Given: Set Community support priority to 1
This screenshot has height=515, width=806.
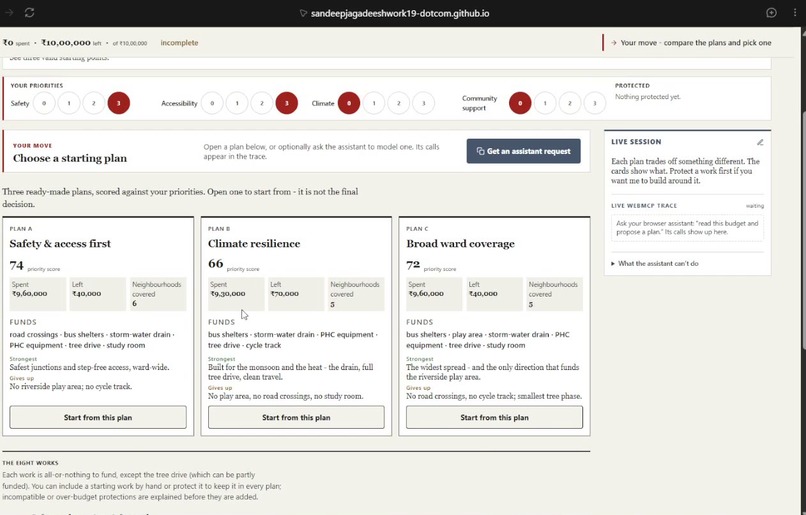Looking at the screenshot, I should [x=545, y=103].
